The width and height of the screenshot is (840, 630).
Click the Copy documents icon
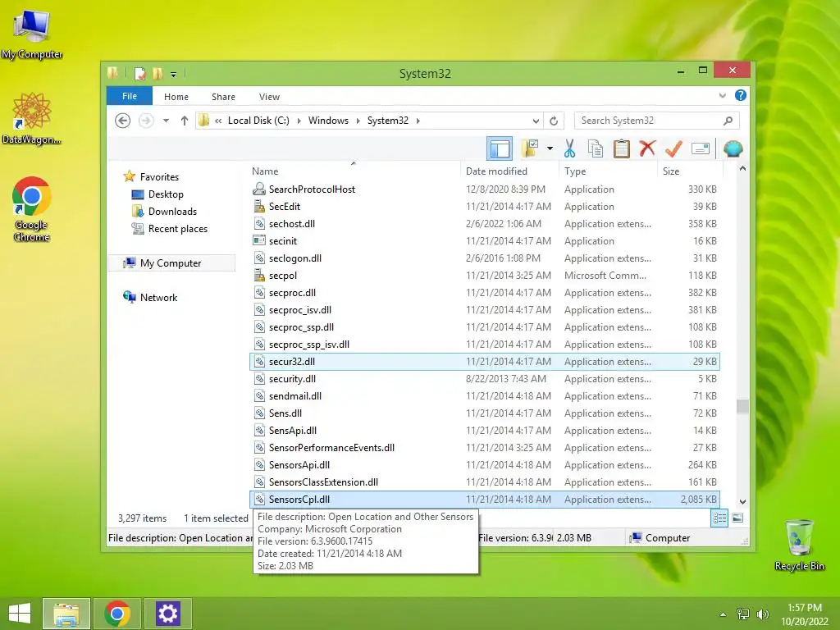(x=596, y=148)
